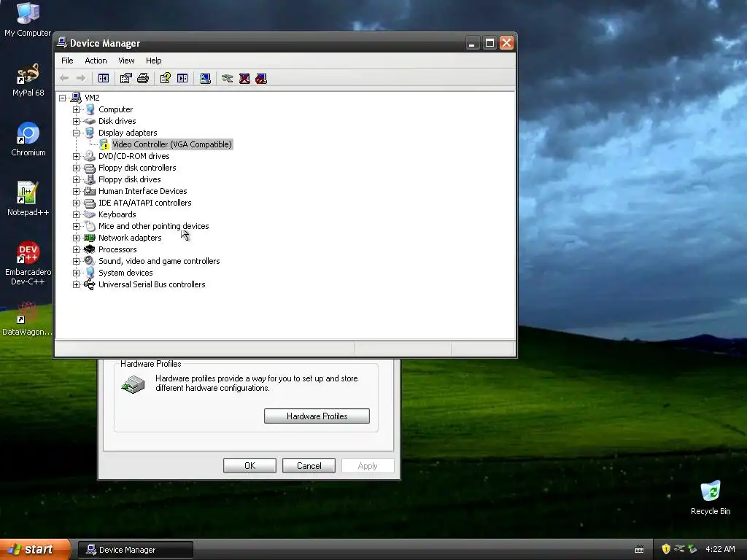Open the View menu

(x=126, y=61)
